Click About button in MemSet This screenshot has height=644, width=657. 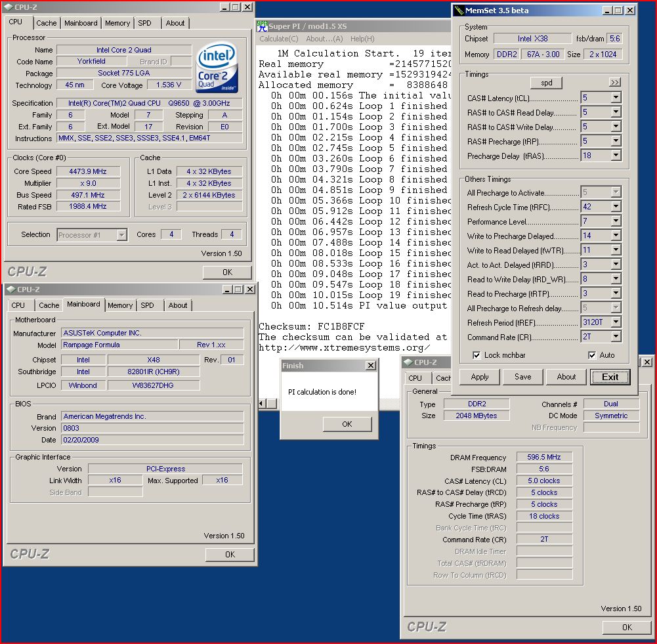point(566,377)
